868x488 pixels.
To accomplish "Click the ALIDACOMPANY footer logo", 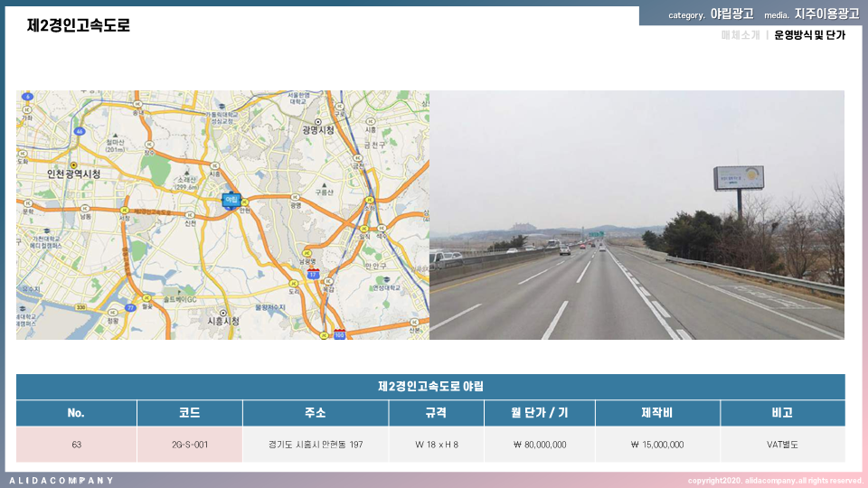I will coord(61,480).
